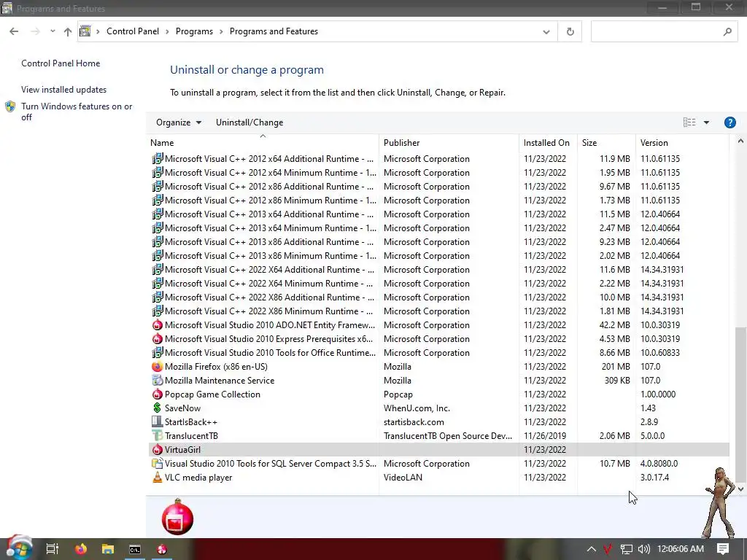Click the desktop dancer figure
This screenshot has width=747, height=560.
click(720, 502)
